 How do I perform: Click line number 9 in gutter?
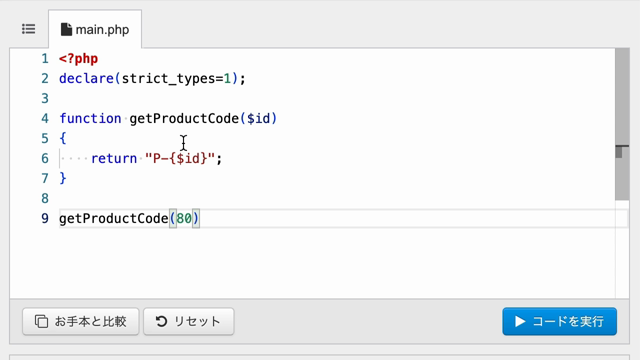pos(44,219)
